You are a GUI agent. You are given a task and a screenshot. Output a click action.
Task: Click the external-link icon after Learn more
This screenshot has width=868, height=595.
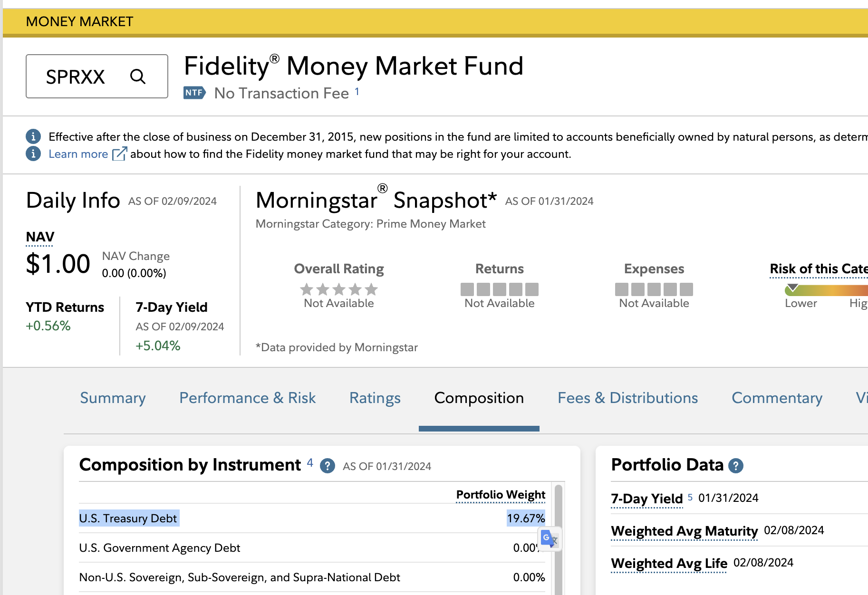(x=119, y=153)
